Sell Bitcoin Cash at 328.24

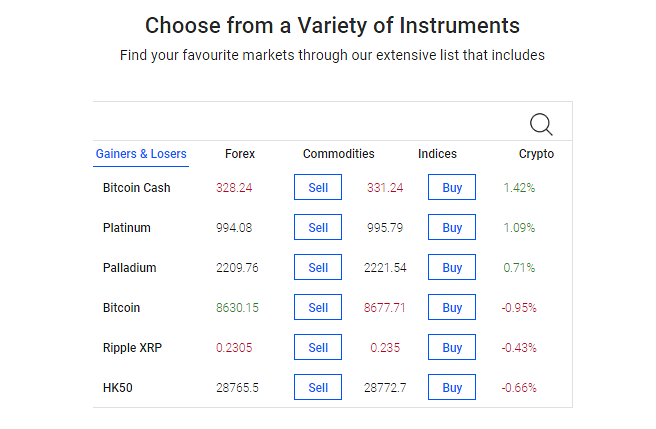(318, 187)
